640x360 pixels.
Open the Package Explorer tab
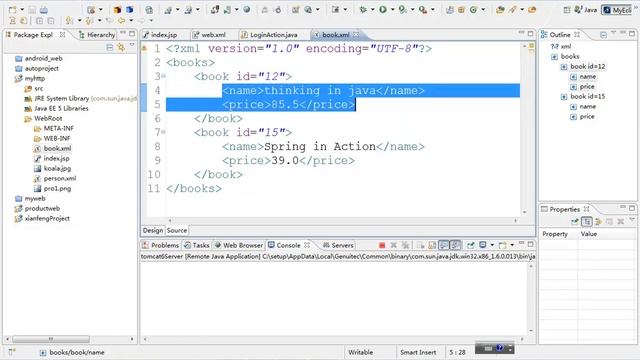click(33, 35)
